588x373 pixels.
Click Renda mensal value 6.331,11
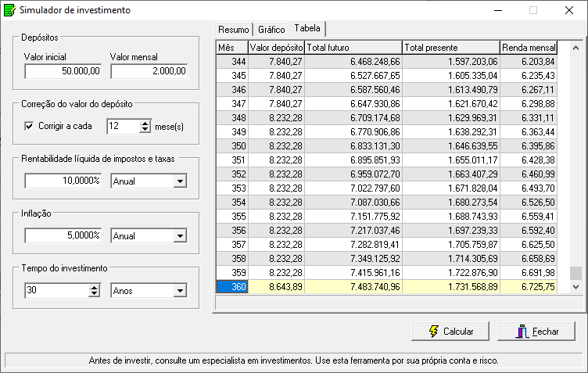(x=529, y=118)
